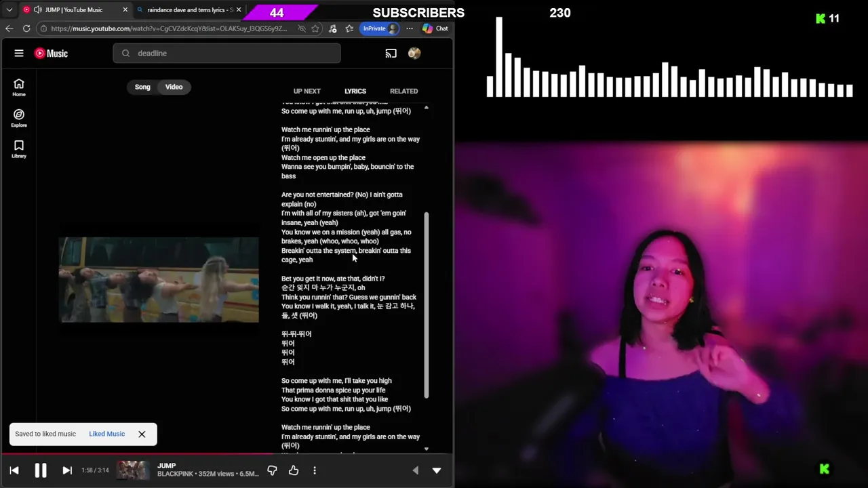Click the BLACKPINK artist name in player bar
This screenshot has width=868, height=488.
click(176, 474)
